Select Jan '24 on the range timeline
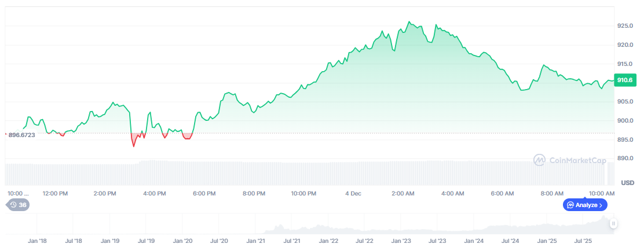 pos(474,241)
